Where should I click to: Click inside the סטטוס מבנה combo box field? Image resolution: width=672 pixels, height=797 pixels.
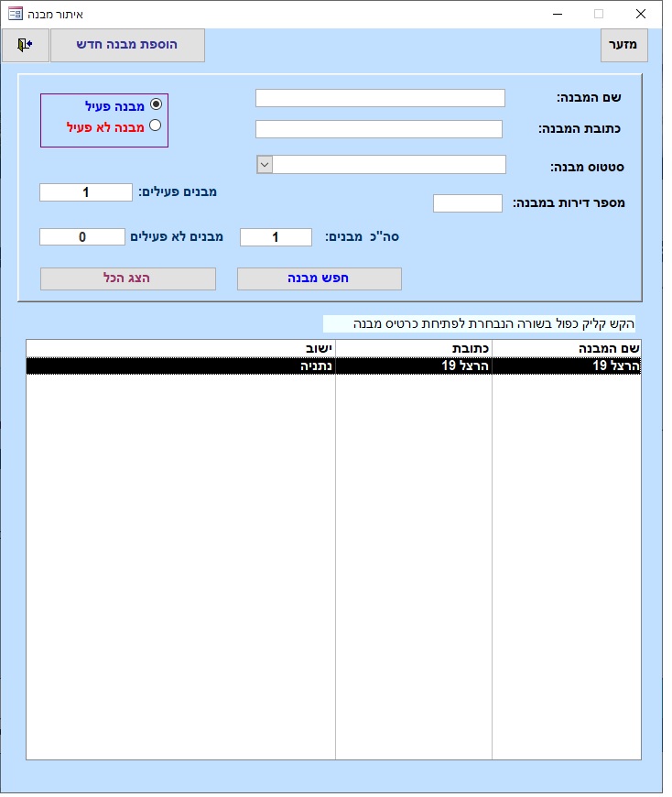coord(389,165)
